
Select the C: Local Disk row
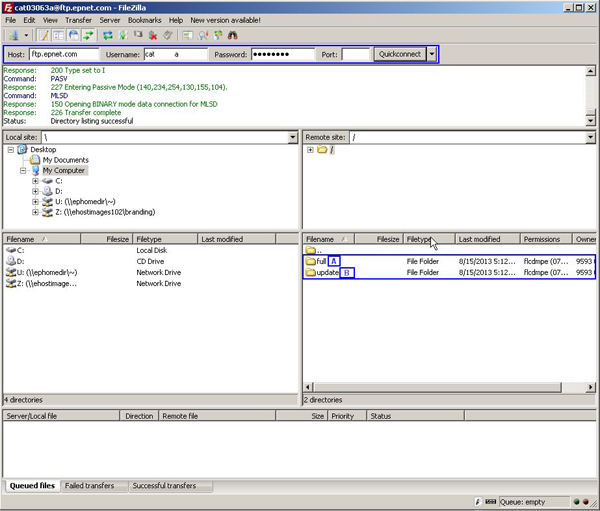(x=150, y=250)
